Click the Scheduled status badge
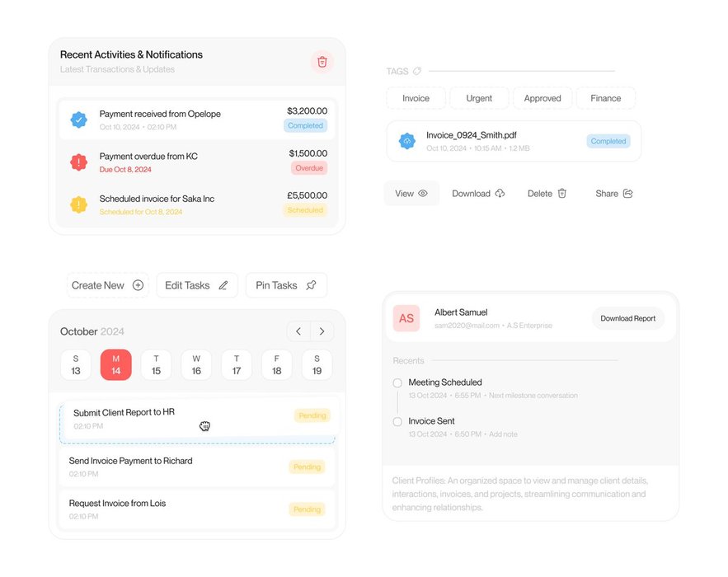 [305, 210]
